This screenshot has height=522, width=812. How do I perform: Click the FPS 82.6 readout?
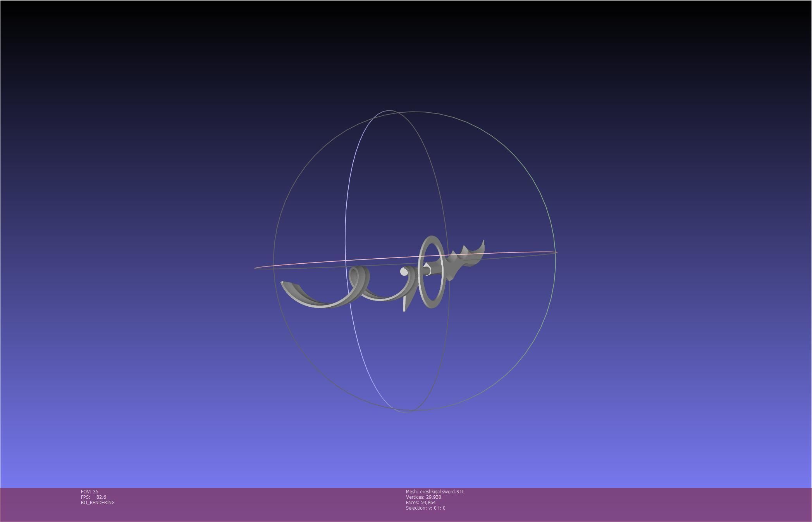(93, 497)
